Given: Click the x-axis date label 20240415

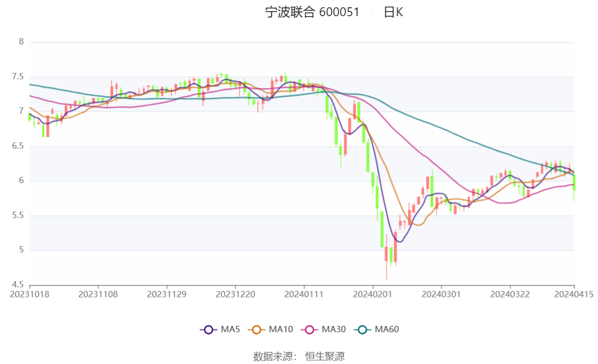Looking at the screenshot, I should coord(574,294).
